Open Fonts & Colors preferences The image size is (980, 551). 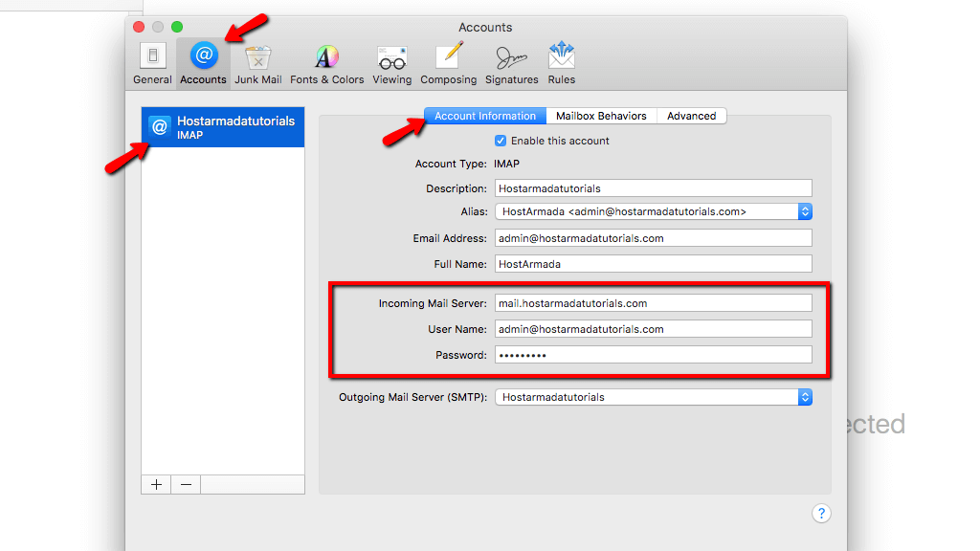click(x=326, y=64)
